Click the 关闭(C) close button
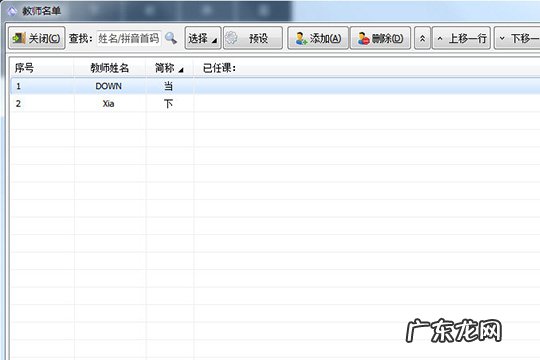Image resolution: width=540 pixels, height=360 pixels. coord(37,38)
